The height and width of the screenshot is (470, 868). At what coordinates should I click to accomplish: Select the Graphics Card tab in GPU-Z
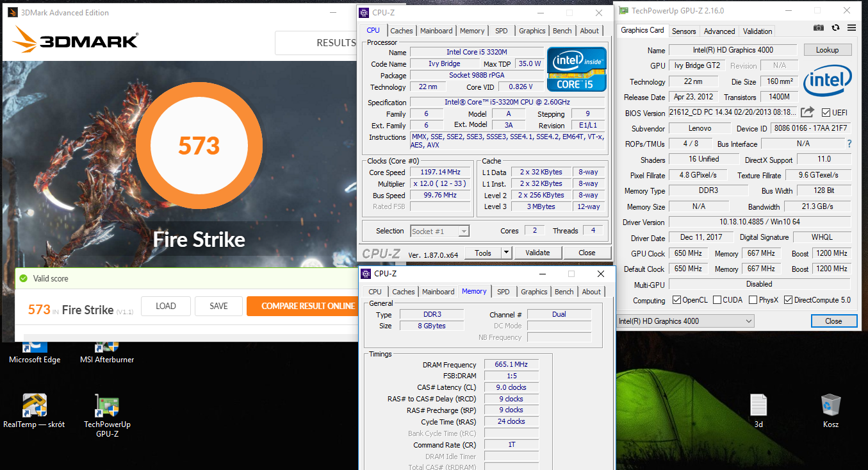tap(643, 30)
